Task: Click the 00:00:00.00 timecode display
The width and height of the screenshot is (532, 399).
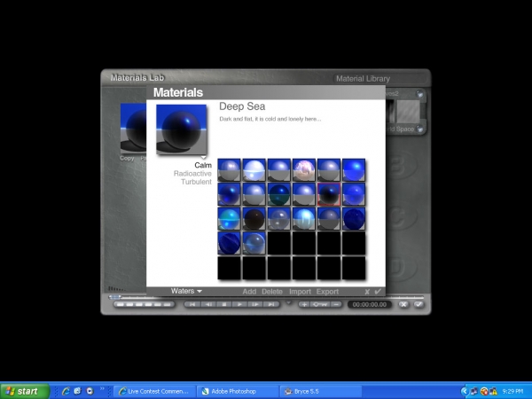Action: [370, 304]
